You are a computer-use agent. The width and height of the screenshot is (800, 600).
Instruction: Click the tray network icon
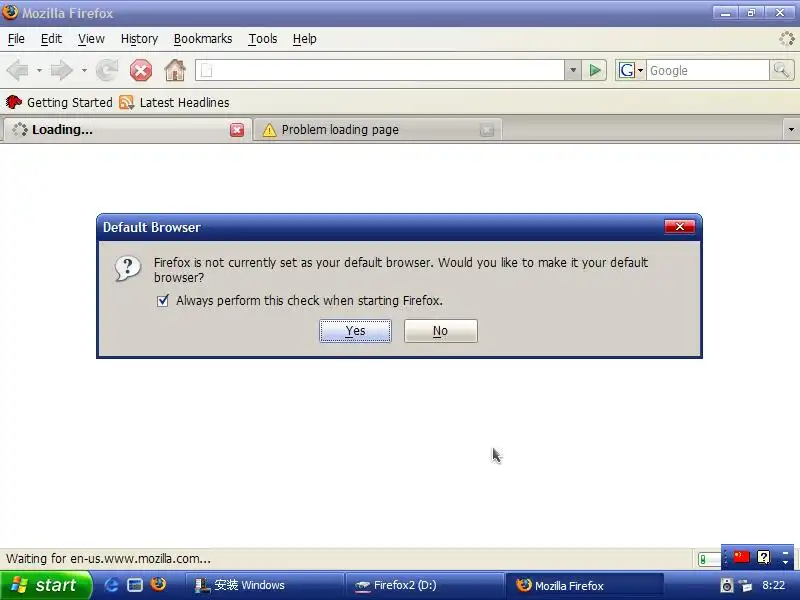click(x=745, y=586)
